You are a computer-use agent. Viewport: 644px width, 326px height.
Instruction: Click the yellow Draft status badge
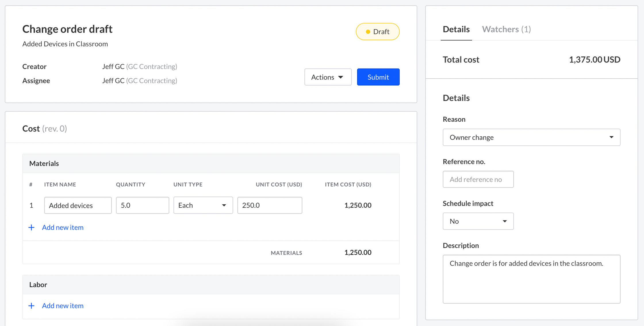pyautogui.click(x=377, y=32)
